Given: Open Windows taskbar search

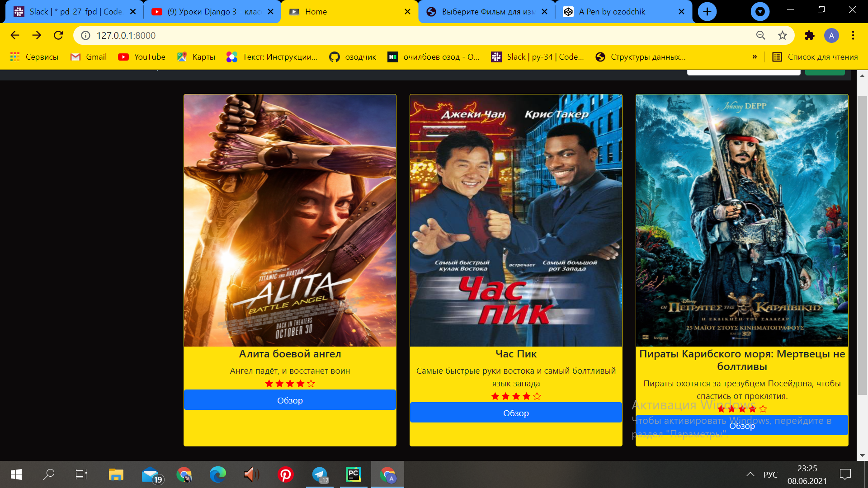Looking at the screenshot, I should [49, 474].
